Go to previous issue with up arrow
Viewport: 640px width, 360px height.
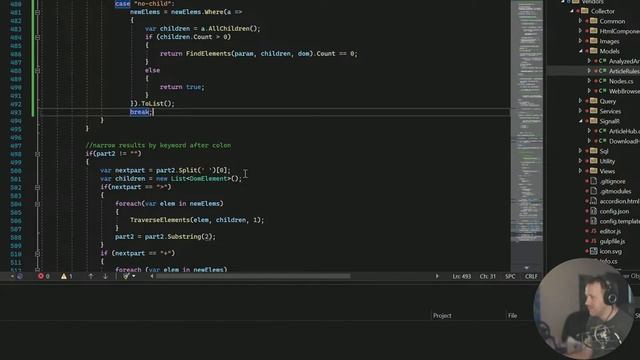click(x=91, y=276)
